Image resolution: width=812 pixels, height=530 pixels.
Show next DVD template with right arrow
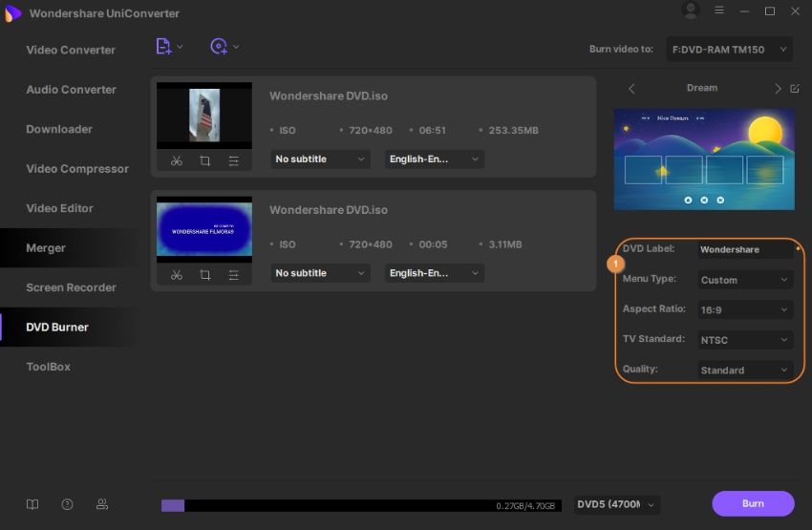tap(778, 88)
